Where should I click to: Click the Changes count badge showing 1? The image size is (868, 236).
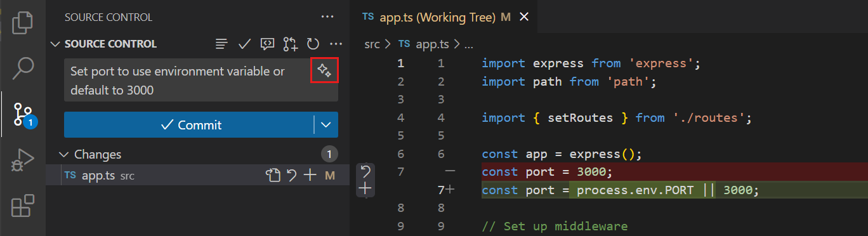click(x=329, y=154)
